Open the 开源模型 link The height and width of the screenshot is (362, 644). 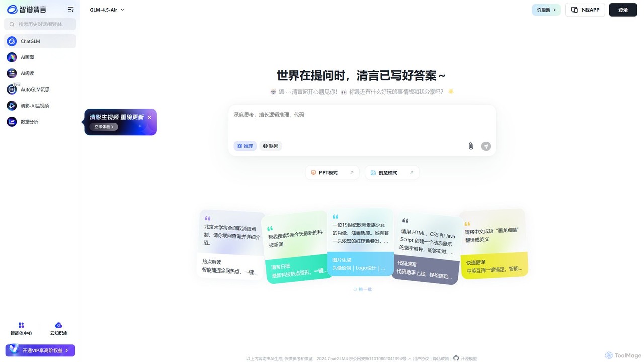[468, 359]
